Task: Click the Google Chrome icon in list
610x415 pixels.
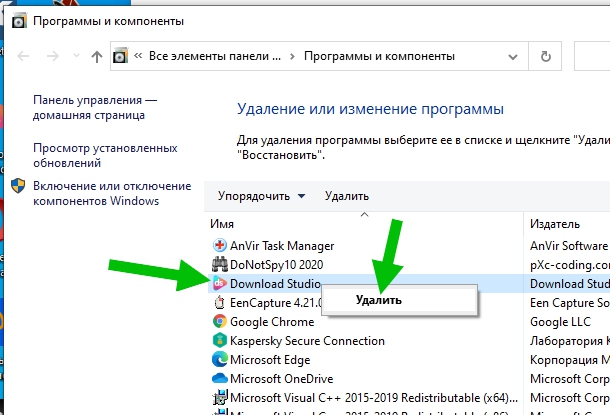Action: pyautogui.click(x=219, y=321)
